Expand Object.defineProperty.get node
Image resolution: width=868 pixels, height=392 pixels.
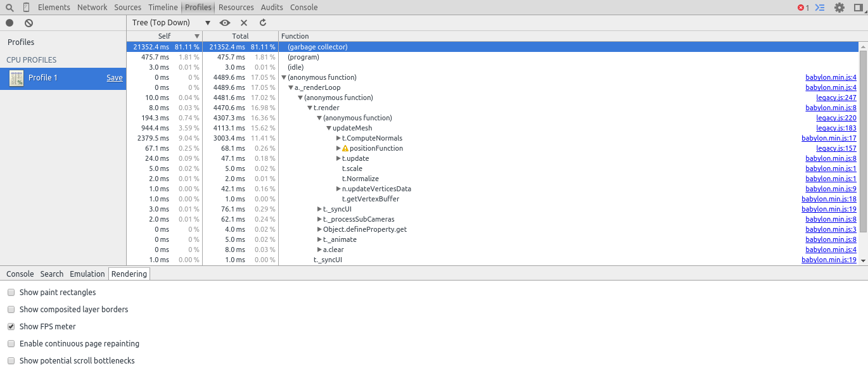point(319,229)
